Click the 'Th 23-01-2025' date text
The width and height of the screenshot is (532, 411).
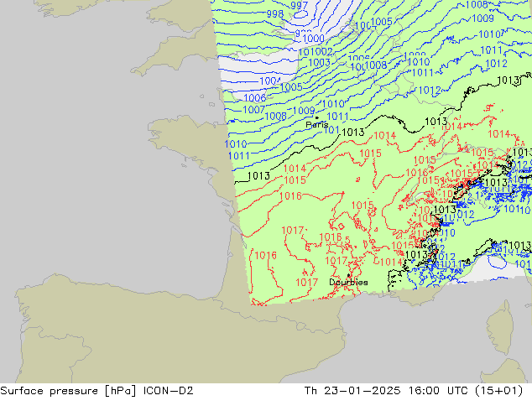point(352,391)
